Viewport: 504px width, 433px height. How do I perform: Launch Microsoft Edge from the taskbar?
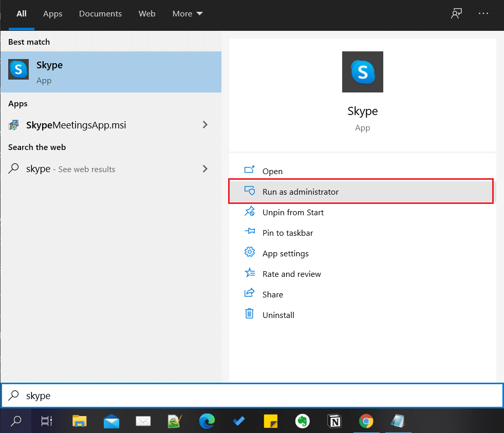207,421
